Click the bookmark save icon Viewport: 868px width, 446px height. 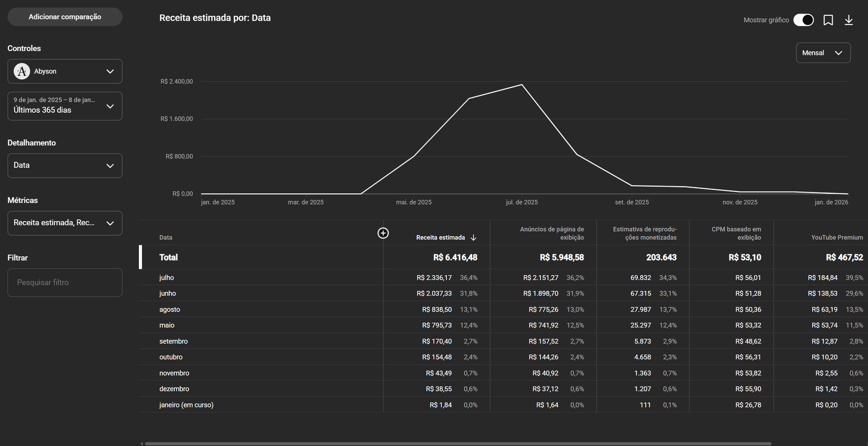pos(828,20)
